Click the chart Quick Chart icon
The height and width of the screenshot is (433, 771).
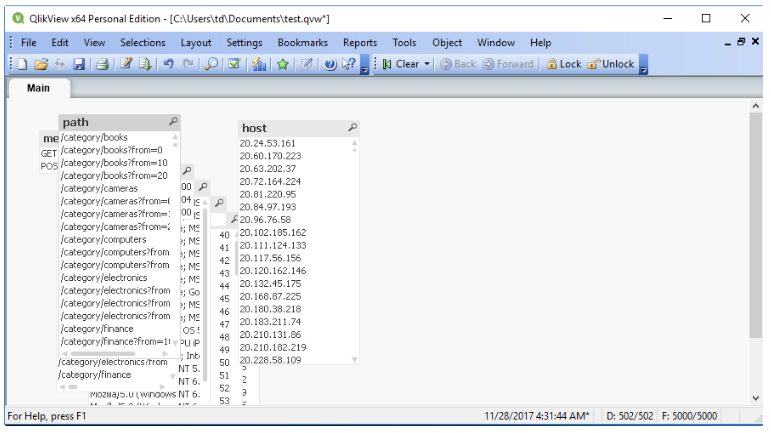[x=259, y=64]
